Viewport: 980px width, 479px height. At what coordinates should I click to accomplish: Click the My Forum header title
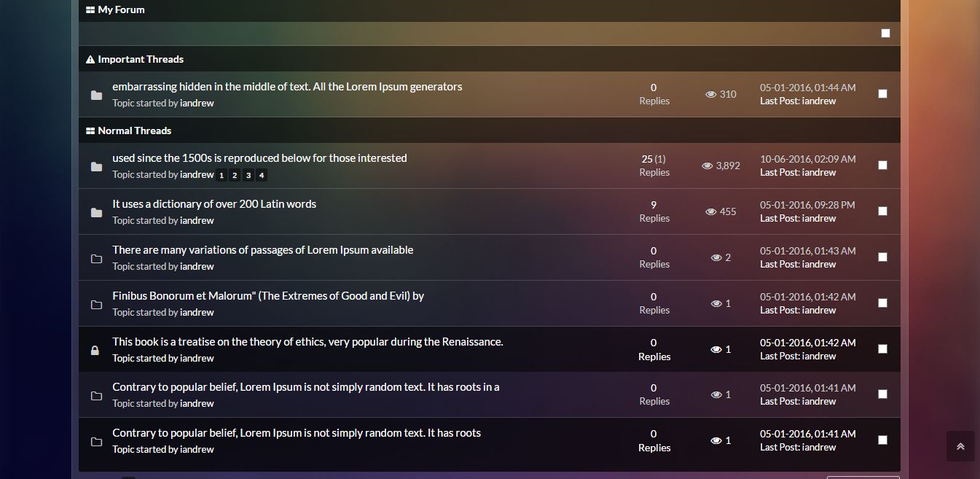(121, 9)
